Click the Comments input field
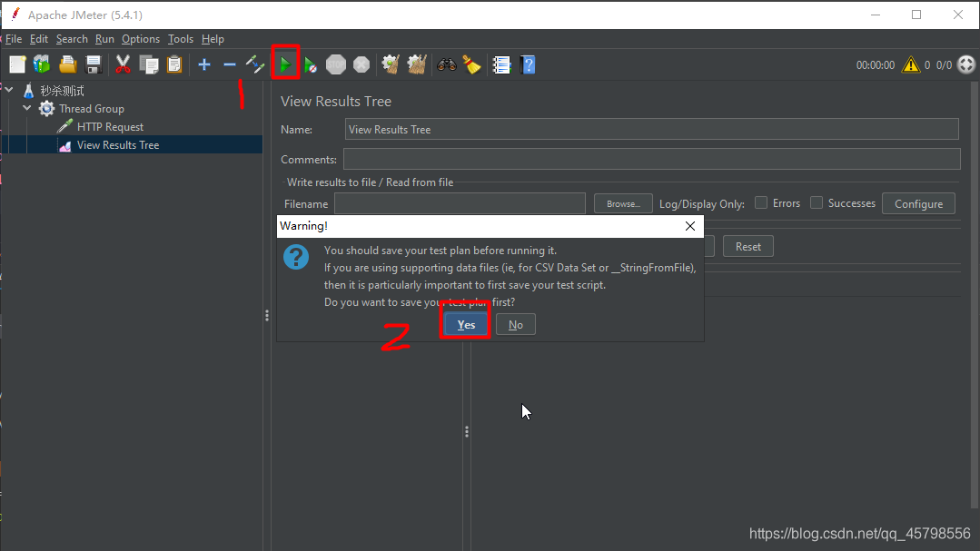The width and height of the screenshot is (980, 551). click(x=652, y=159)
